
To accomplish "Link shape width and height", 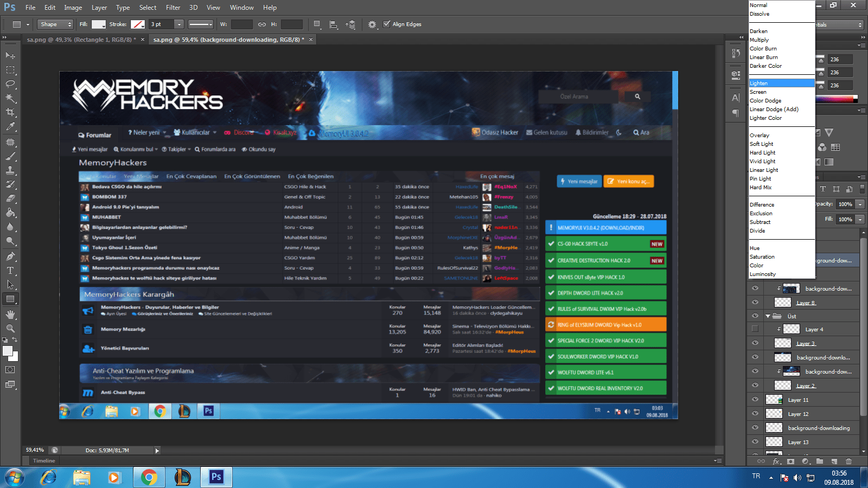I will tap(262, 24).
